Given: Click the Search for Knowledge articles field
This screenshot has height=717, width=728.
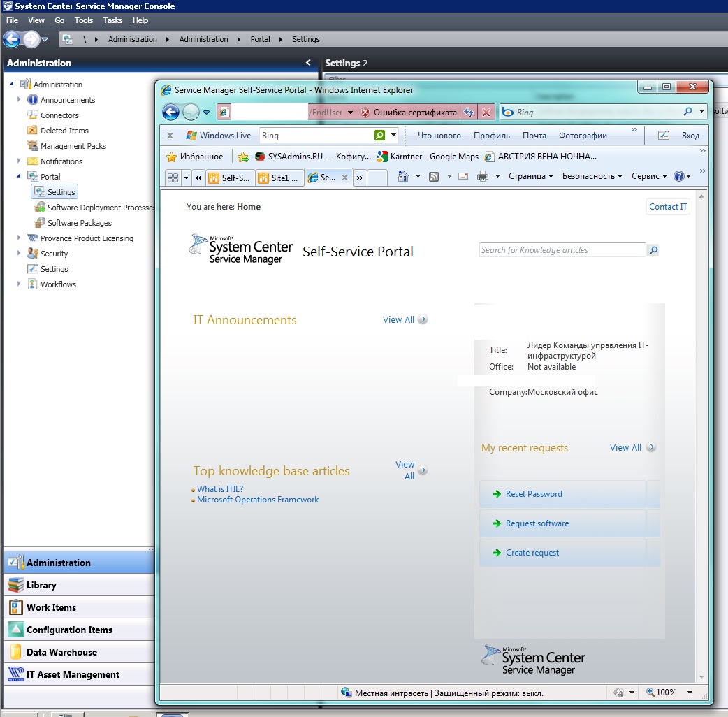Looking at the screenshot, I should click(562, 250).
